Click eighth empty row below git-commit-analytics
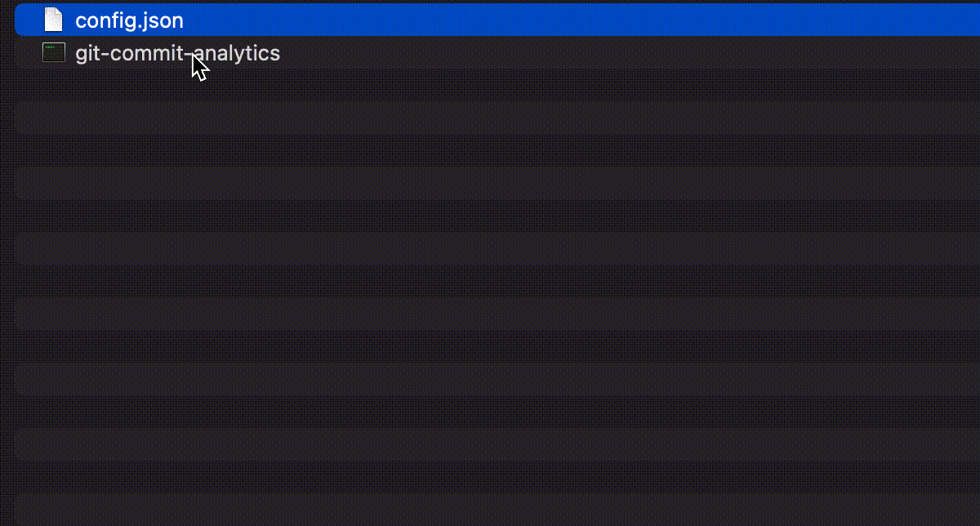The image size is (980, 526). tap(497, 314)
